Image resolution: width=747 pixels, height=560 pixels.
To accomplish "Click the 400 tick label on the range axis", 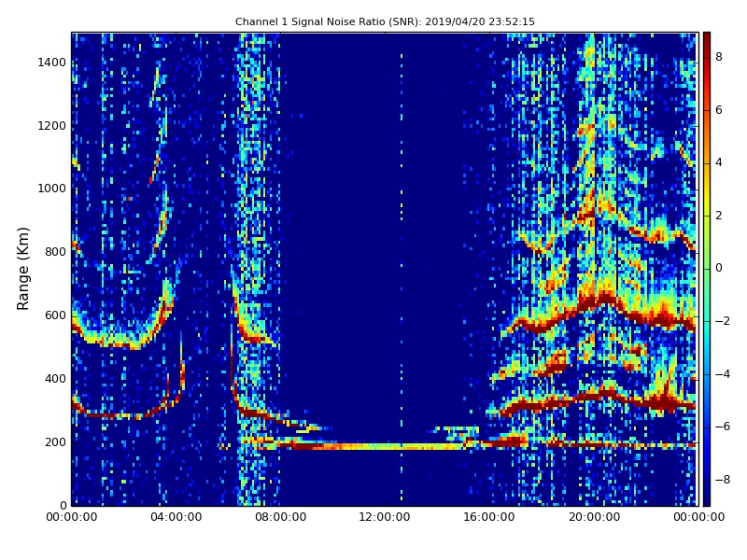I will (x=56, y=379).
